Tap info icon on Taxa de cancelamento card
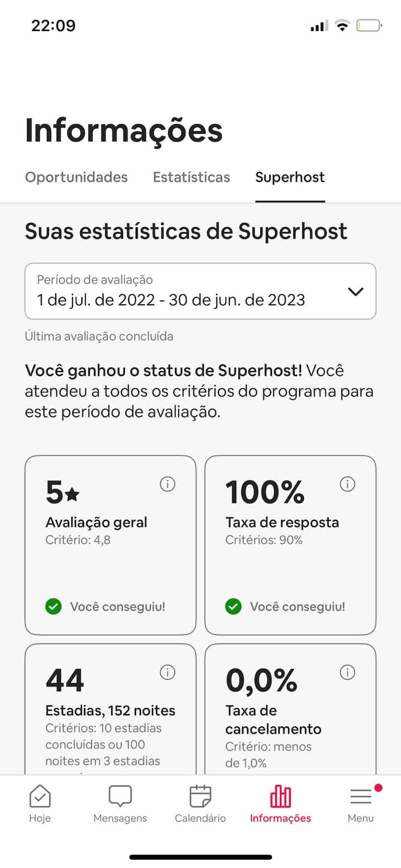 click(x=347, y=672)
